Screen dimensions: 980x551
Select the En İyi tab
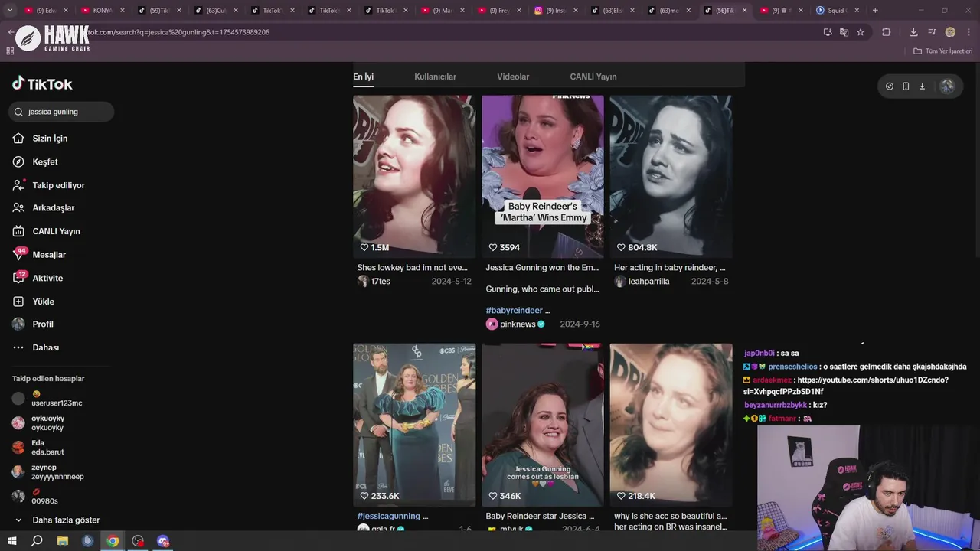click(363, 77)
